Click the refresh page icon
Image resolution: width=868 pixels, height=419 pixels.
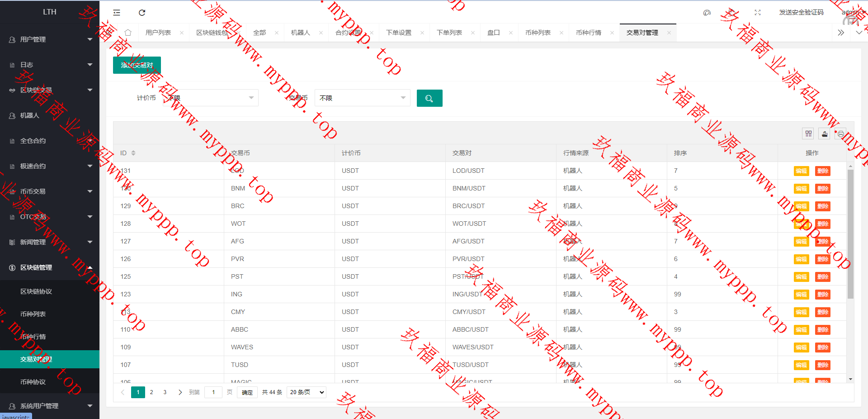[142, 13]
